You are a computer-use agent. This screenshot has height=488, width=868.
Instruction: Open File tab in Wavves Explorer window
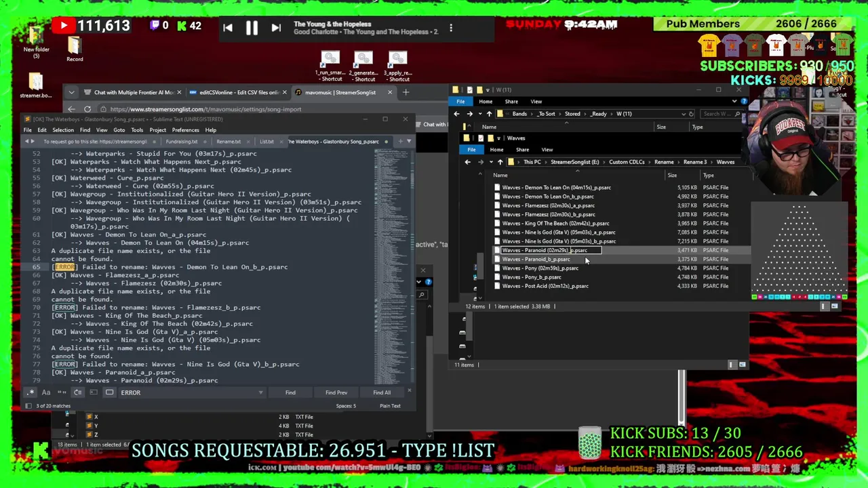[471, 150]
